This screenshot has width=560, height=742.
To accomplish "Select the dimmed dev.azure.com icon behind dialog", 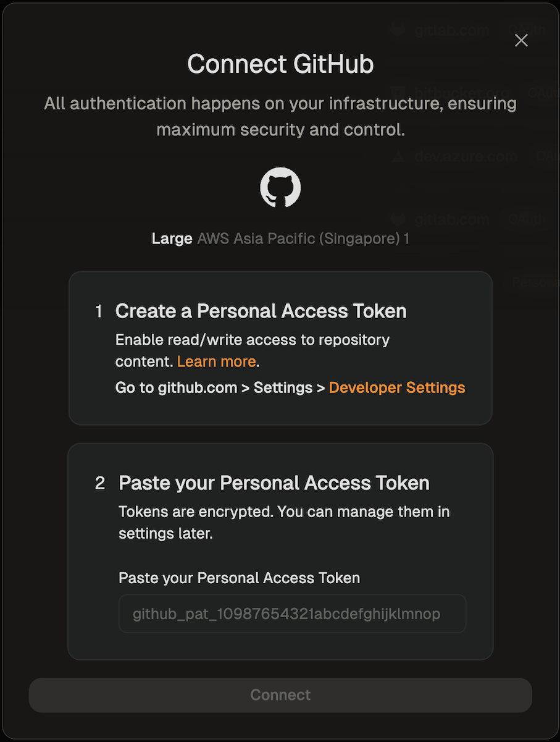I will click(x=399, y=156).
